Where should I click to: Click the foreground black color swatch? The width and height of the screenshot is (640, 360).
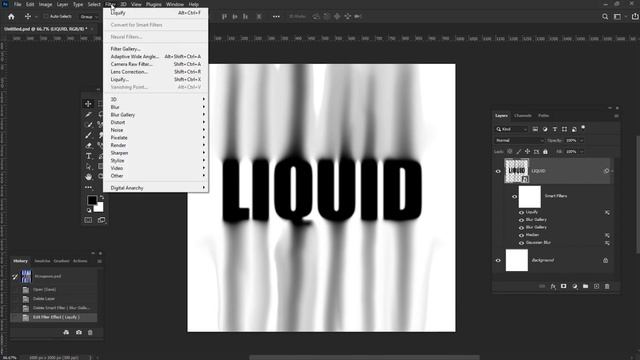click(92, 200)
